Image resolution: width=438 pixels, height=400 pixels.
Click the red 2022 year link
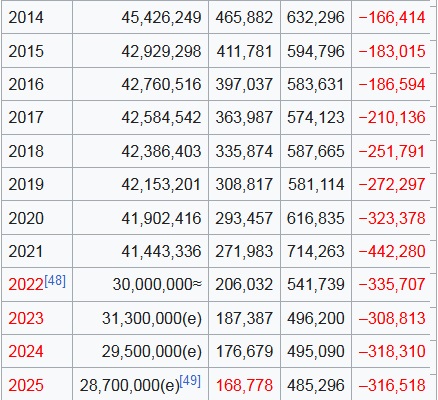[x=26, y=285]
